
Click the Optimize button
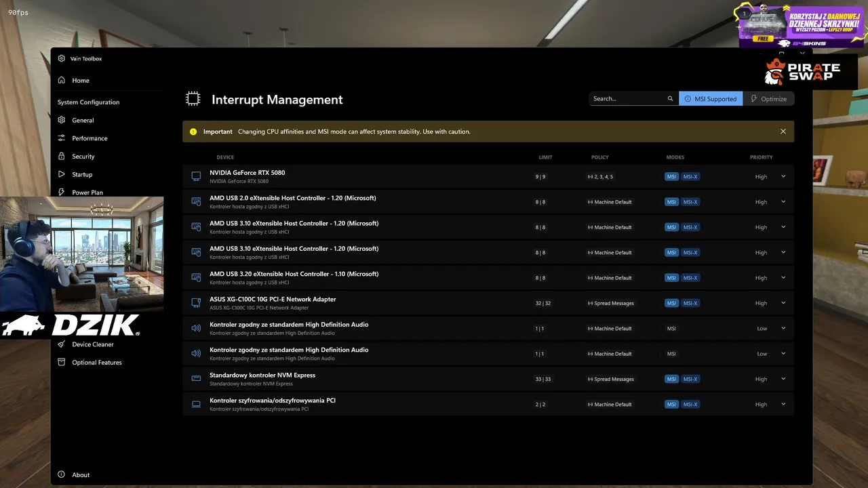point(768,99)
